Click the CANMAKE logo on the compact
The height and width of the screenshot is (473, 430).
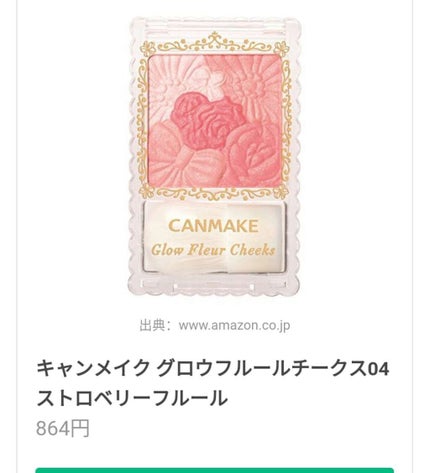pos(213,226)
